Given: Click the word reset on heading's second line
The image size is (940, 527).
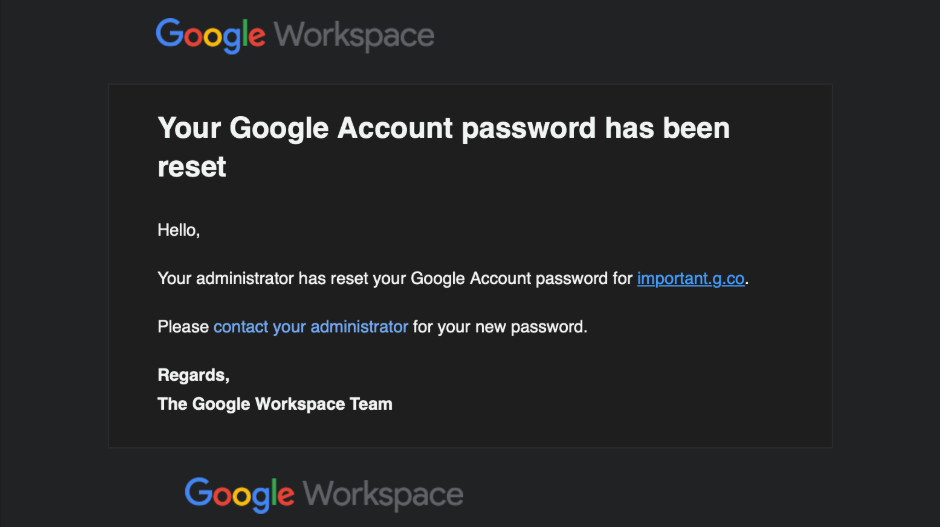Looking at the screenshot, I should 192,167.
